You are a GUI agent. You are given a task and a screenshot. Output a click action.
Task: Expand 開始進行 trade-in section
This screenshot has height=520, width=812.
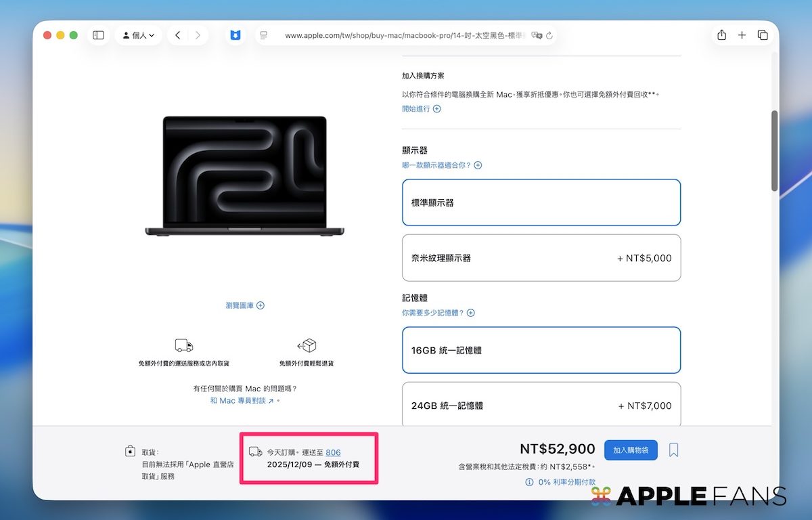pos(421,108)
